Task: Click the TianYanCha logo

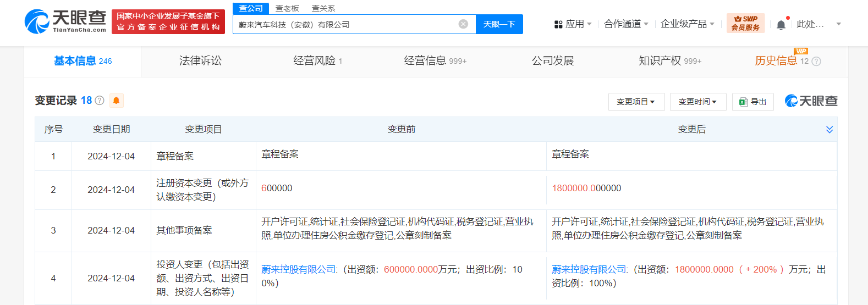Action: pyautogui.click(x=65, y=21)
